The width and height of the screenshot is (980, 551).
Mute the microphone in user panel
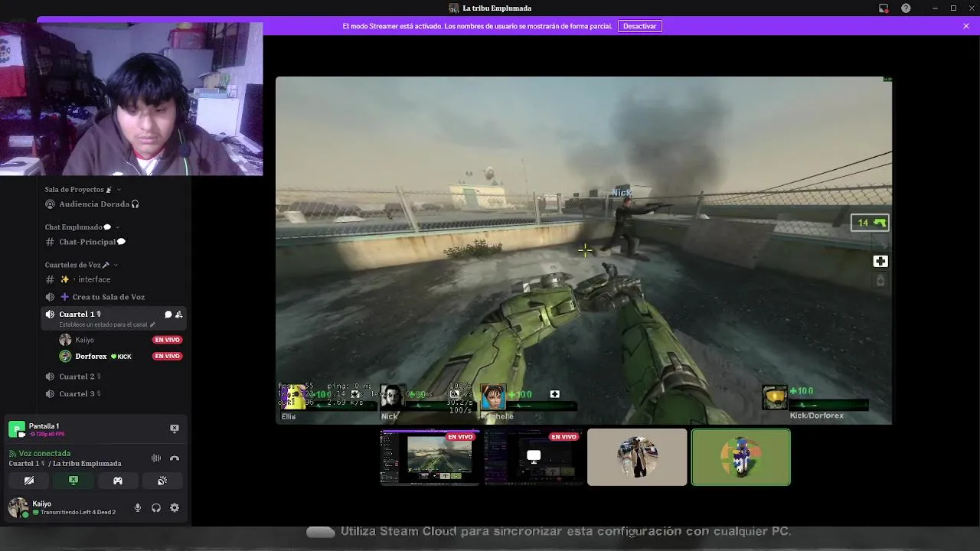[x=138, y=508]
